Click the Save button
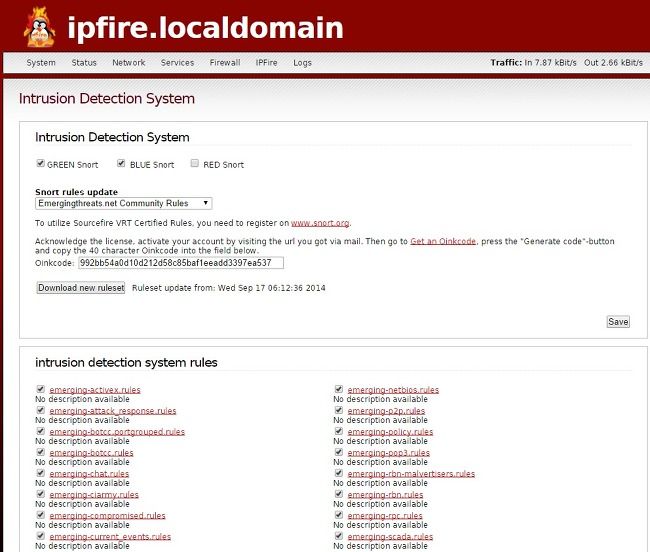This screenshot has width=650, height=552. pyautogui.click(x=618, y=322)
